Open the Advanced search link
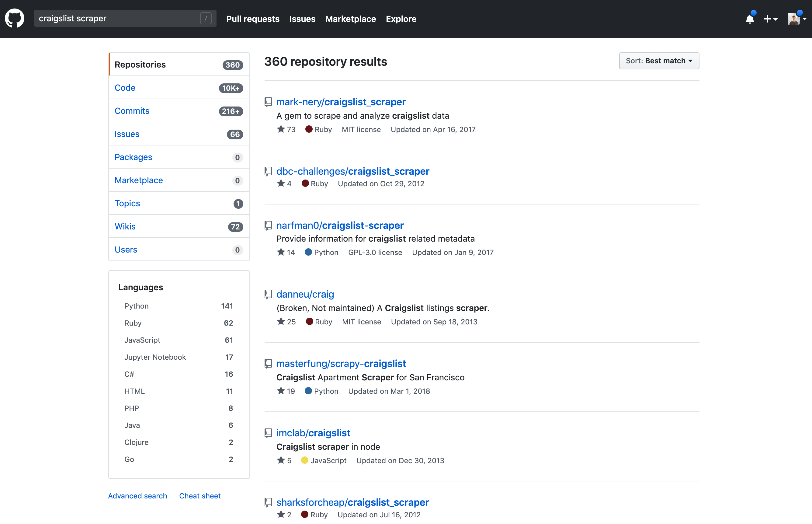812x524 pixels. coord(137,496)
